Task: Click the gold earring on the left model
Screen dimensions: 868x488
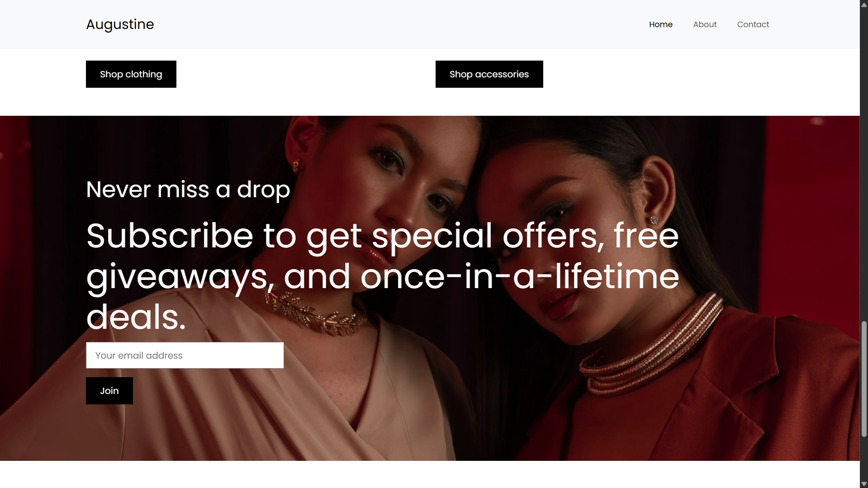Action: pos(296,166)
